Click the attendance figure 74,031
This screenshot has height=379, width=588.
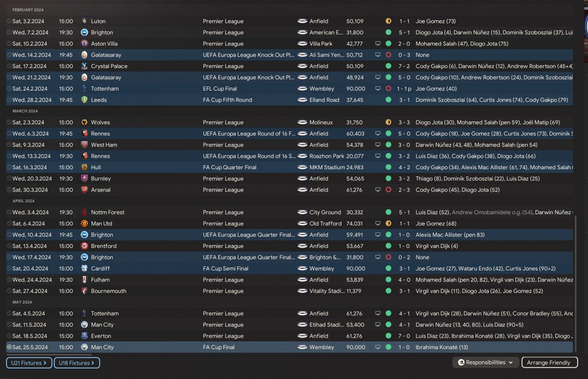click(355, 224)
